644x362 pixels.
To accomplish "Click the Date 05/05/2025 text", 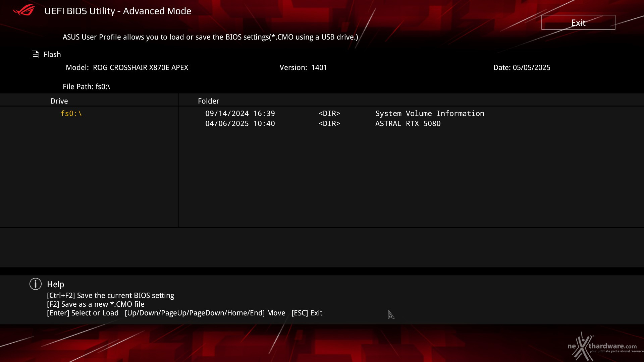I will (x=522, y=67).
